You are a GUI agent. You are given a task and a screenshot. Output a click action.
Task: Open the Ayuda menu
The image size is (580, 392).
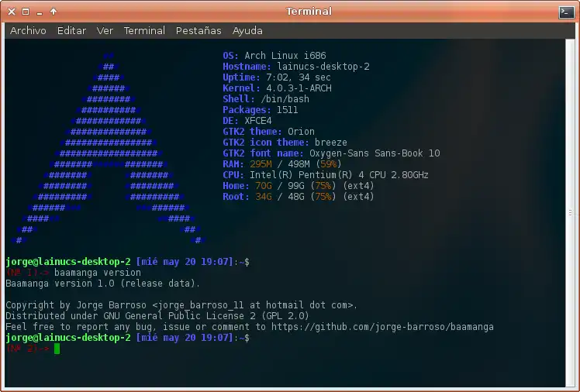(x=247, y=31)
